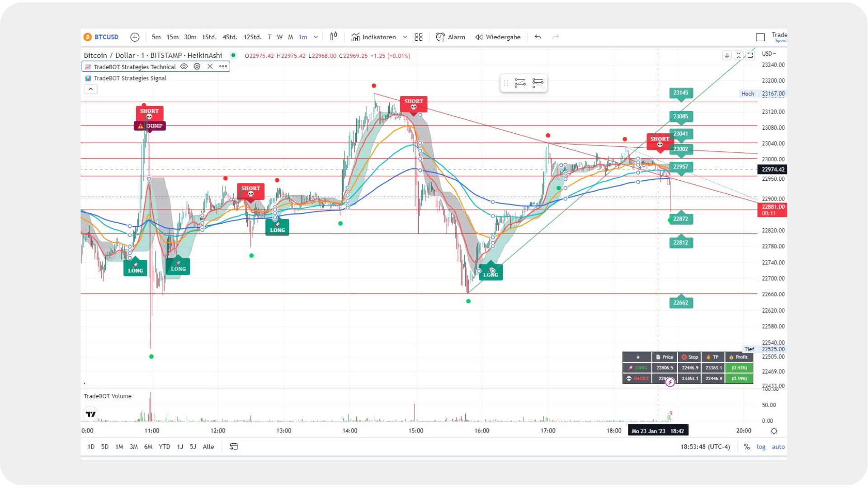Enable log scale on the price axis
This screenshot has width=868, height=488.
pyautogui.click(x=761, y=446)
